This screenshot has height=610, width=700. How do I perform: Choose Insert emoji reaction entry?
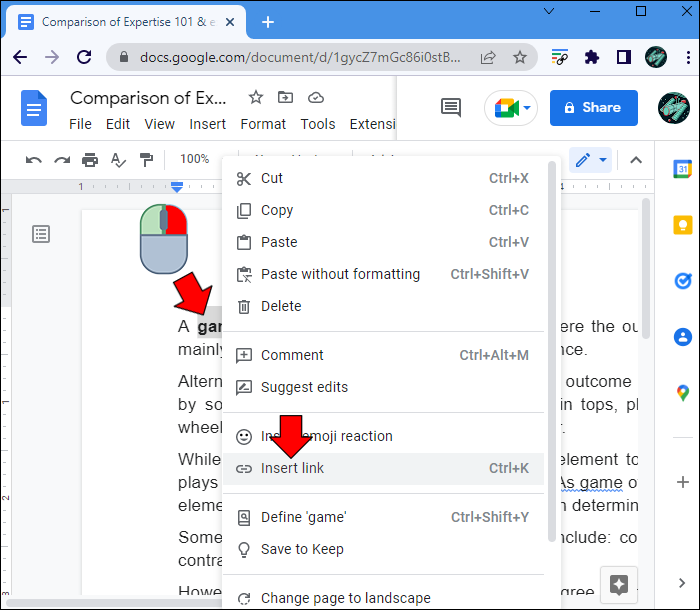383,436
